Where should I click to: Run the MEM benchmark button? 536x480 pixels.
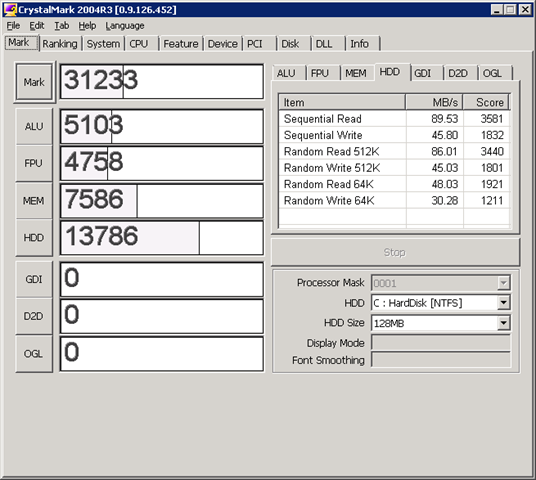tap(34, 201)
